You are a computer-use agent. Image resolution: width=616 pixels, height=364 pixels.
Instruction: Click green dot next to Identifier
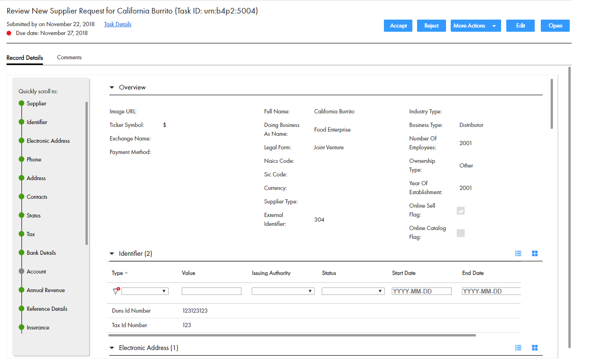21,122
